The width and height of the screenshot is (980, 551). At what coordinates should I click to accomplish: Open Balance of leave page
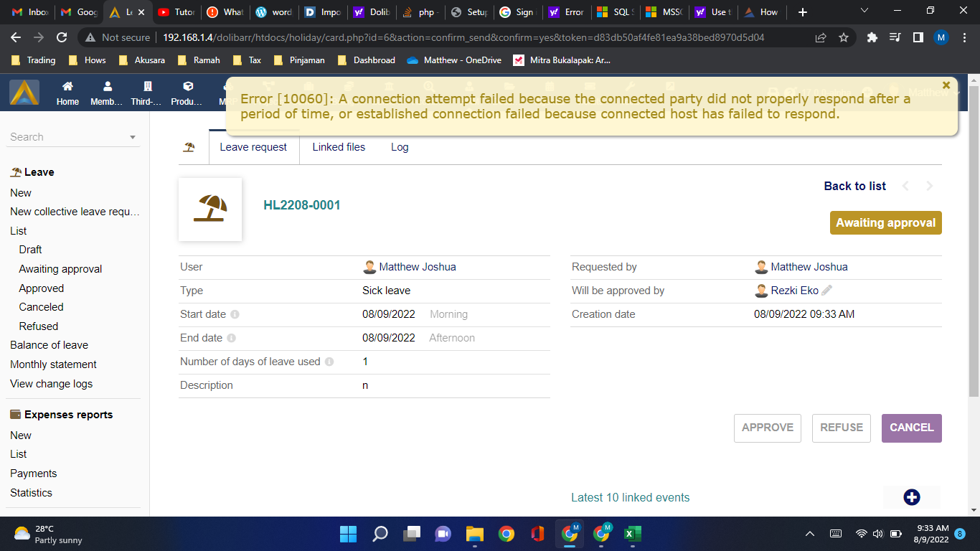point(49,345)
